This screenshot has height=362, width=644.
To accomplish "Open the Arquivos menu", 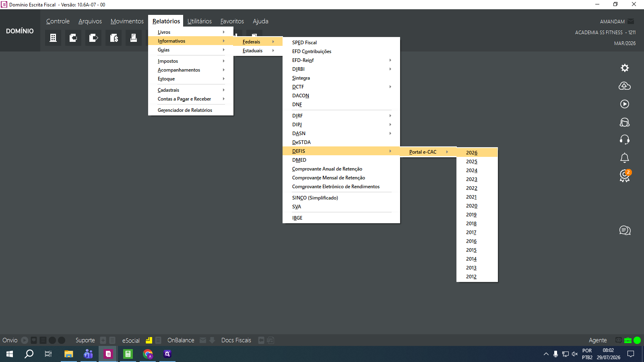I will [x=90, y=21].
